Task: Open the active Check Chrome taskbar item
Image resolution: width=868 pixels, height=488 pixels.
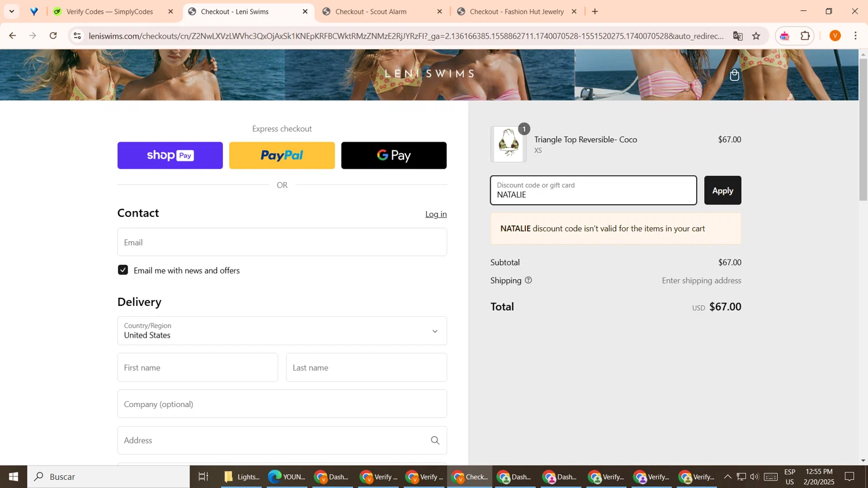Action: point(470,477)
